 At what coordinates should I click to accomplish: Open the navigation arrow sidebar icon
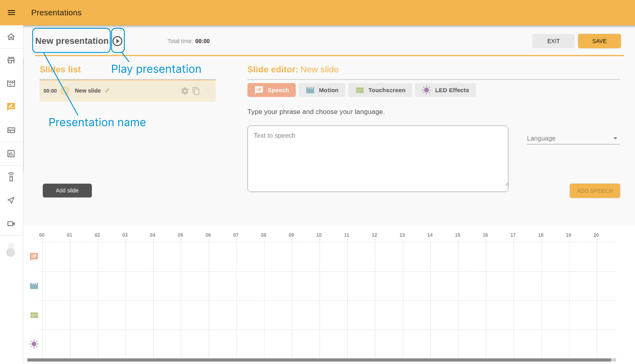(x=11, y=200)
